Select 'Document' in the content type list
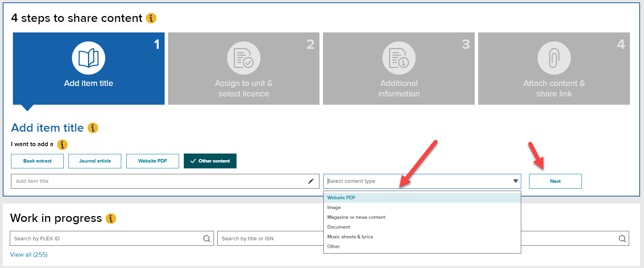 click(x=422, y=227)
